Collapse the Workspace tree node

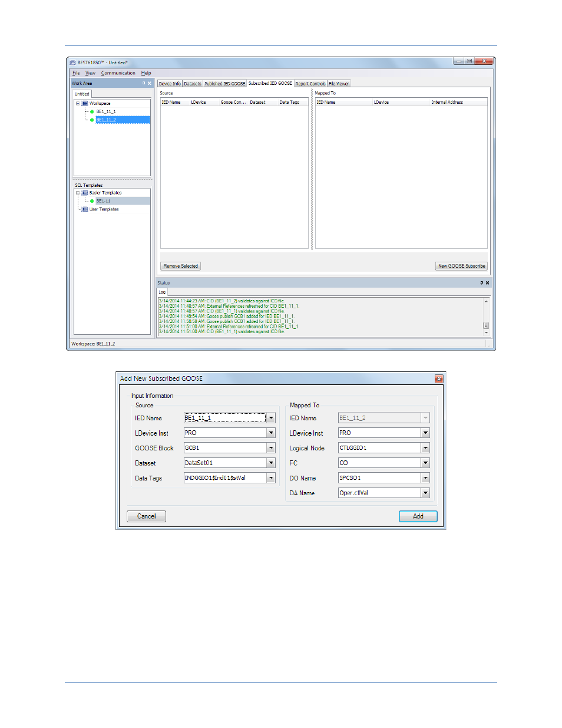coord(78,103)
